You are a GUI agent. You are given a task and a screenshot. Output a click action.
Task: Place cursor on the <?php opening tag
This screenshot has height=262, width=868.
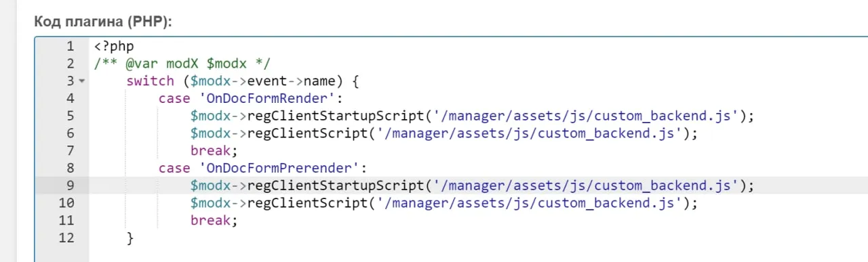[115, 47]
